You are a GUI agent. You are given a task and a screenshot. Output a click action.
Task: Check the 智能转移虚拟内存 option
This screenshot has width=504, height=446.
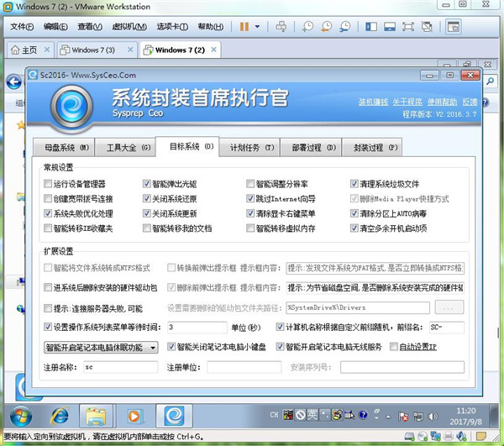point(250,228)
